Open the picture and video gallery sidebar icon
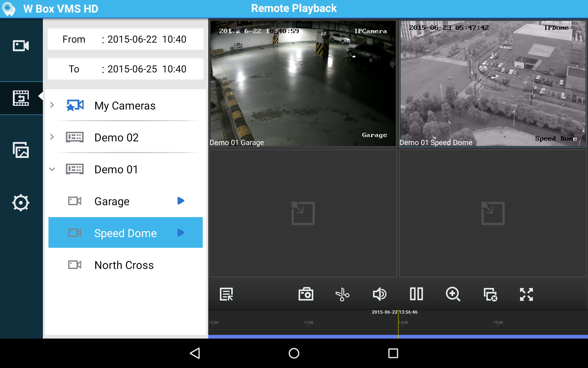588x368 pixels. click(21, 150)
